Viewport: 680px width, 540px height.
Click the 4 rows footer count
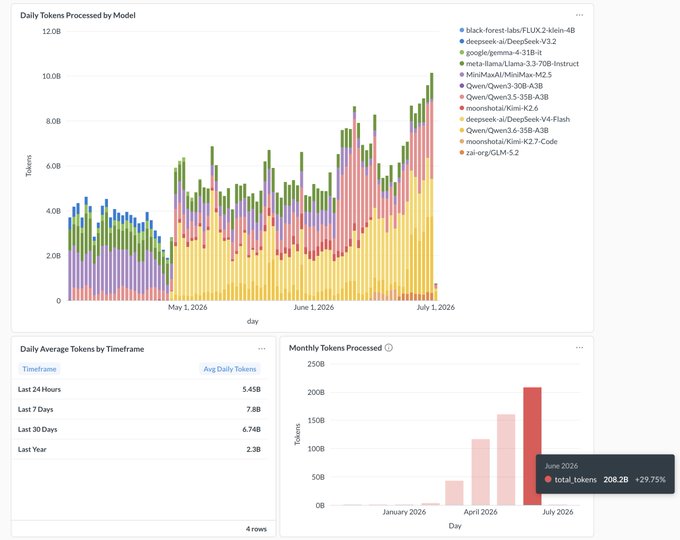coord(256,529)
